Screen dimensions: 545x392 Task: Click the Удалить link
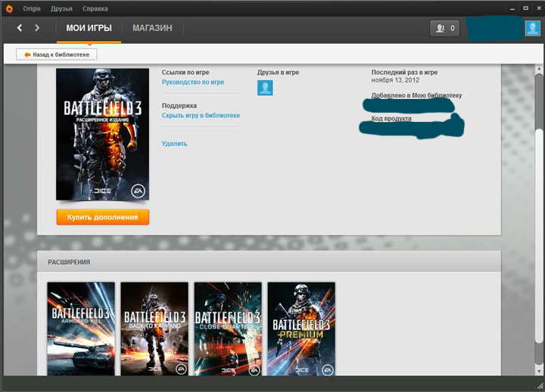[174, 143]
